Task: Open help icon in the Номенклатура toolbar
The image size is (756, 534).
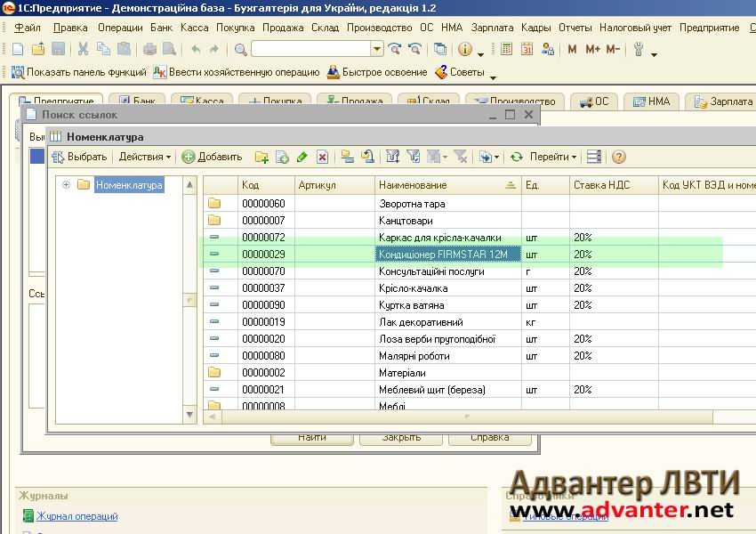Action: coord(619,157)
